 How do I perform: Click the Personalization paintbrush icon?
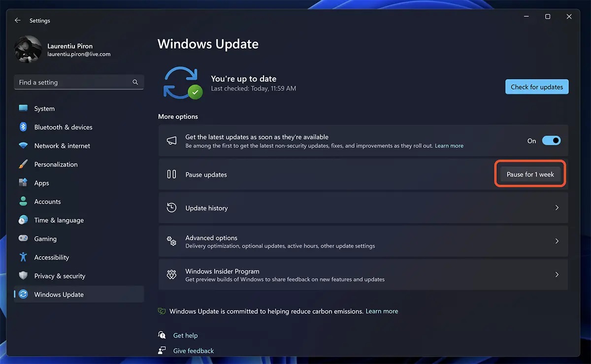coord(23,164)
